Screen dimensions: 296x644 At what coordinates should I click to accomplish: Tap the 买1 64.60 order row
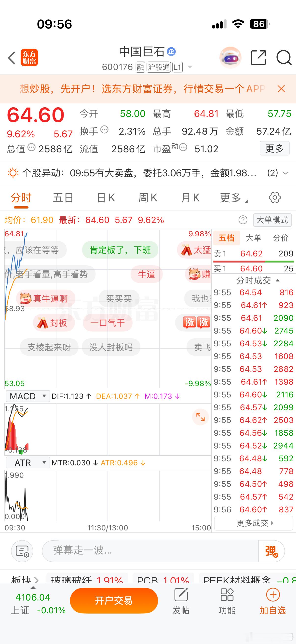254,268
